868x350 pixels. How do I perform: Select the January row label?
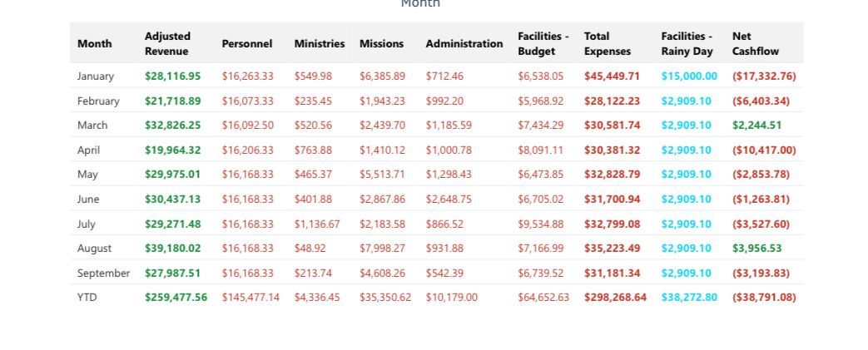pos(96,76)
